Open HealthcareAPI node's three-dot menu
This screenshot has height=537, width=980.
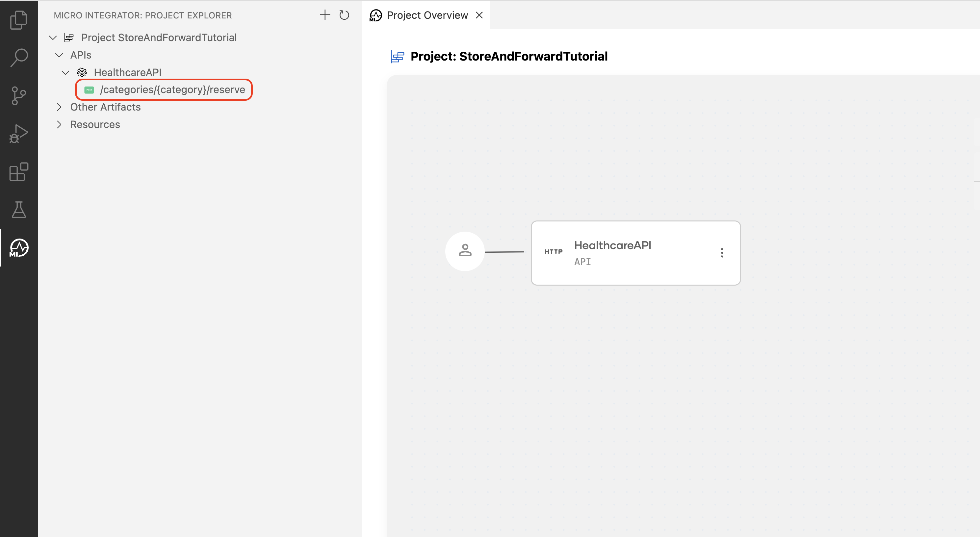[x=722, y=253]
